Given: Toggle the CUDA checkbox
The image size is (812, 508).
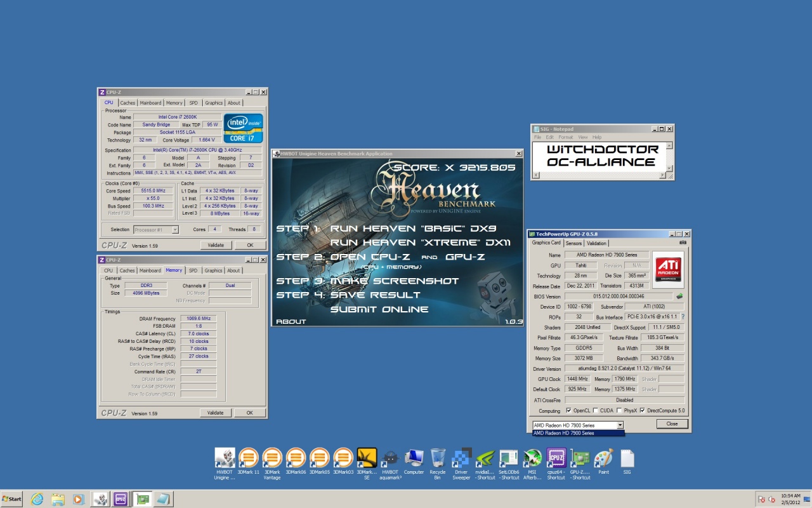Looking at the screenshot, I should pos(595,411).
